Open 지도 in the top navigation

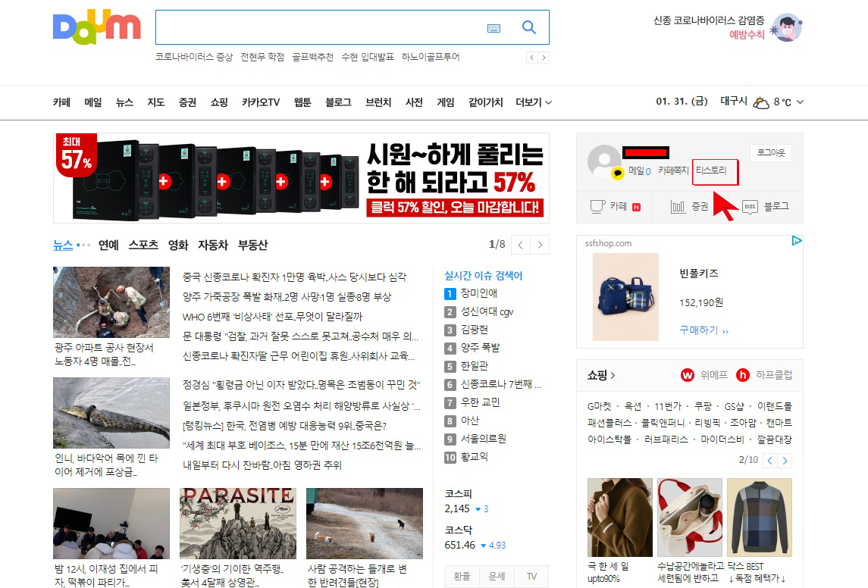click(x=156, y=102)
